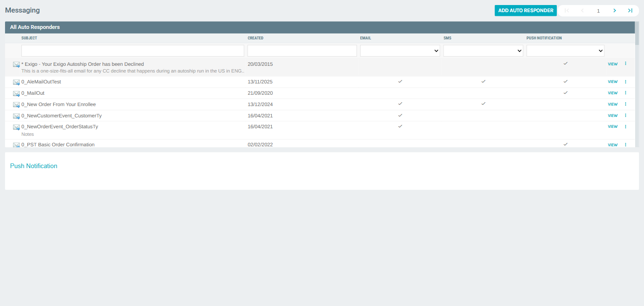Select 0_PST Basic Order Confirmation text
The height and width of the screenshot is (306, 644).
58,145
